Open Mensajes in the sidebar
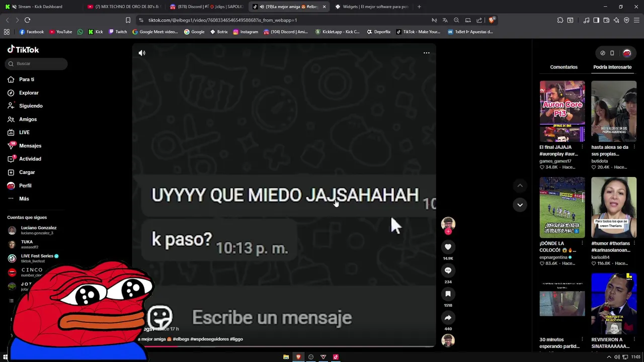Image resolution: width=644 pixels, height=362 pixels. [x=24, y=146]
